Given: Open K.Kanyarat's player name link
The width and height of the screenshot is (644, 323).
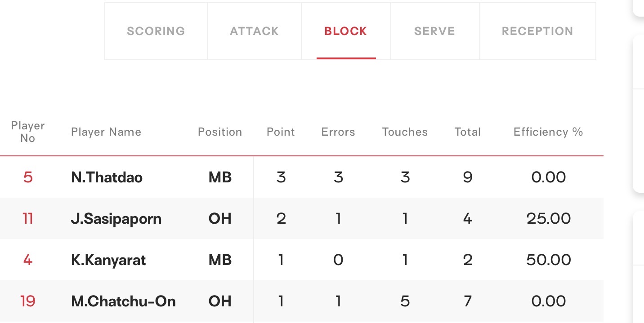Looking at the screenshot, I should click(108, 260).
